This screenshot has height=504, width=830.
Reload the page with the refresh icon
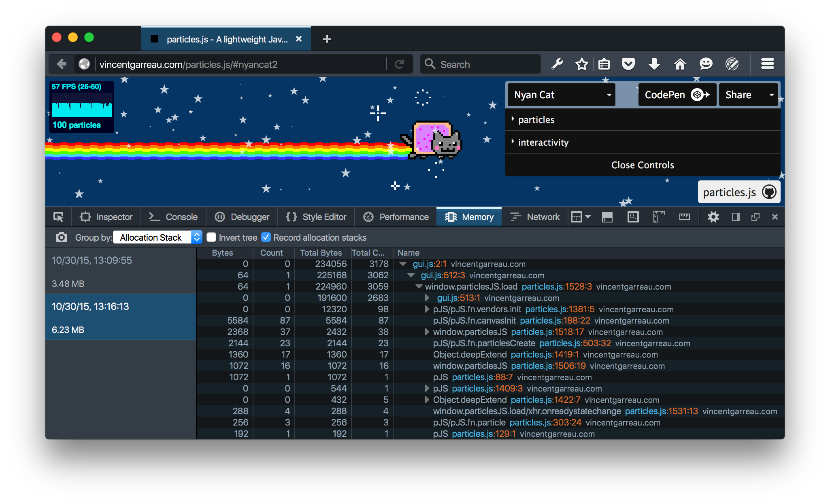pyautogui.click(x=399, y=64)
